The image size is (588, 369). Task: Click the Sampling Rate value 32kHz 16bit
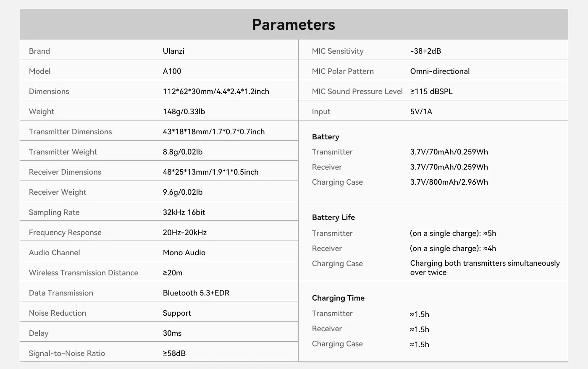coord(184,212)
